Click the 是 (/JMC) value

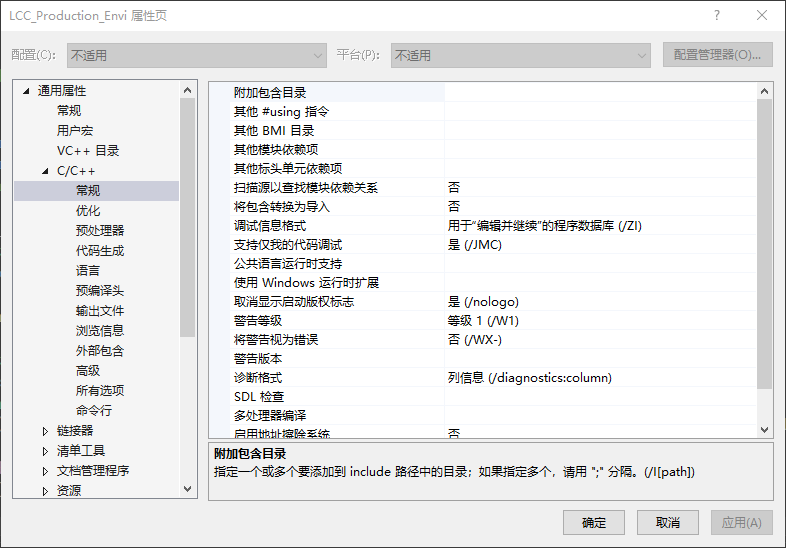tap(475, 245)
